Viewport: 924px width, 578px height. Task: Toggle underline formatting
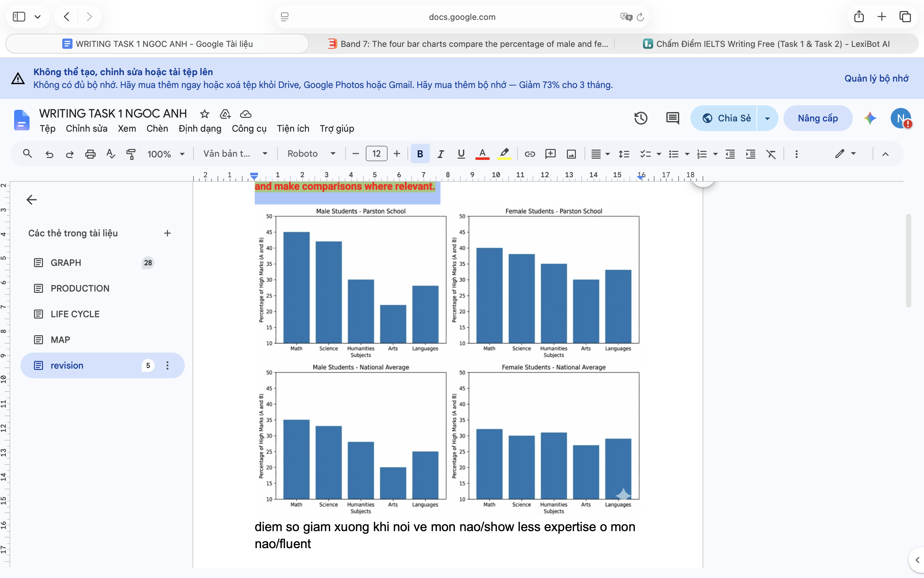point(461,154)
